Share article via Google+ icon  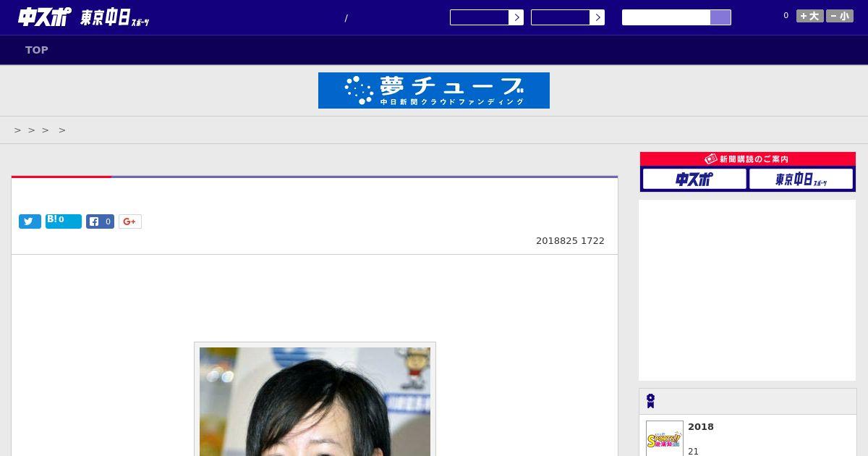(x=130, y=221)
